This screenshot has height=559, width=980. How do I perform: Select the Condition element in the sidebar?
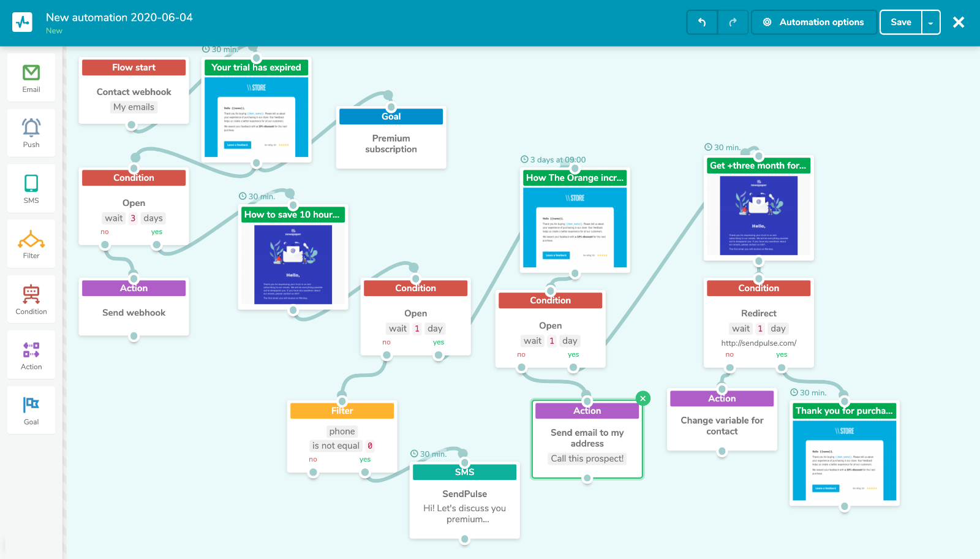(x=31, y=299)
